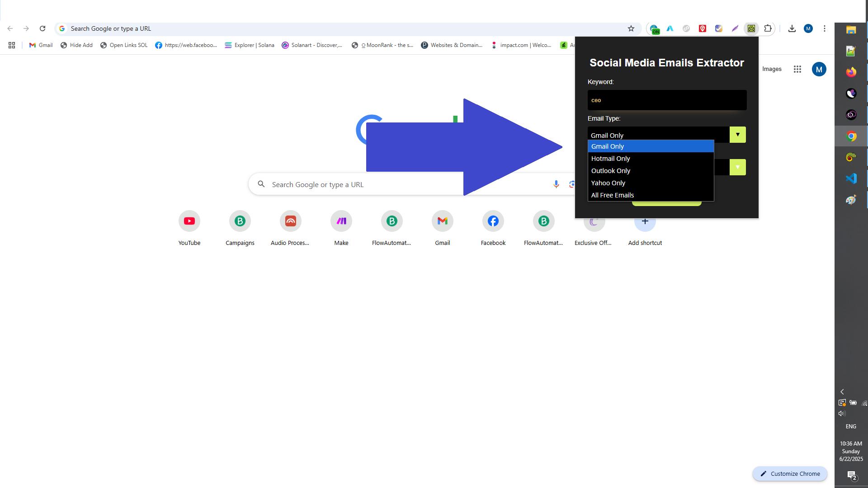Select 'All Free Emails' from the dropdown list
The width and height of the screenshot is (868, 488).
coord(612,195)
